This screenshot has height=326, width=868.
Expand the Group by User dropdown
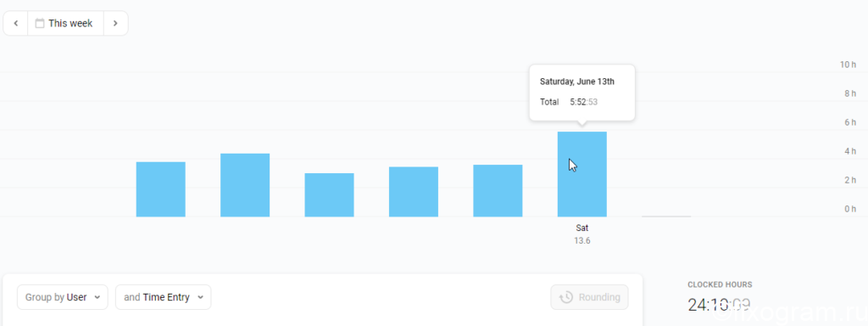63,297
